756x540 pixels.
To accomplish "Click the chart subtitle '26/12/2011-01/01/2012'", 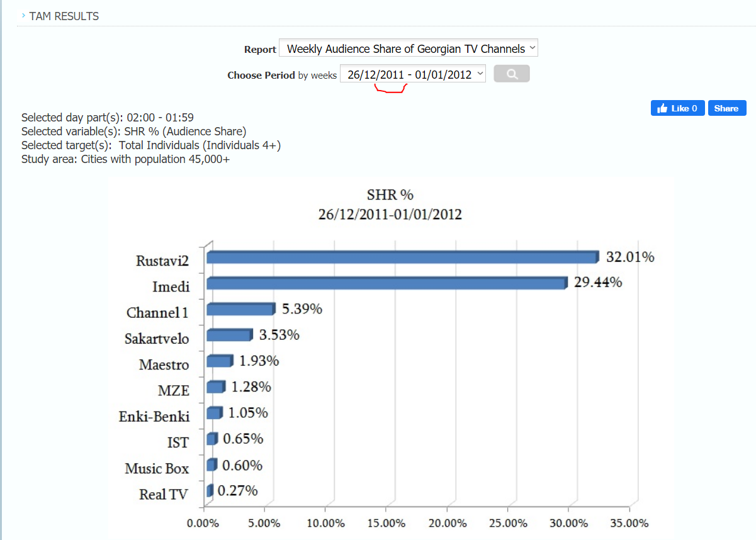I will (390, 215).
